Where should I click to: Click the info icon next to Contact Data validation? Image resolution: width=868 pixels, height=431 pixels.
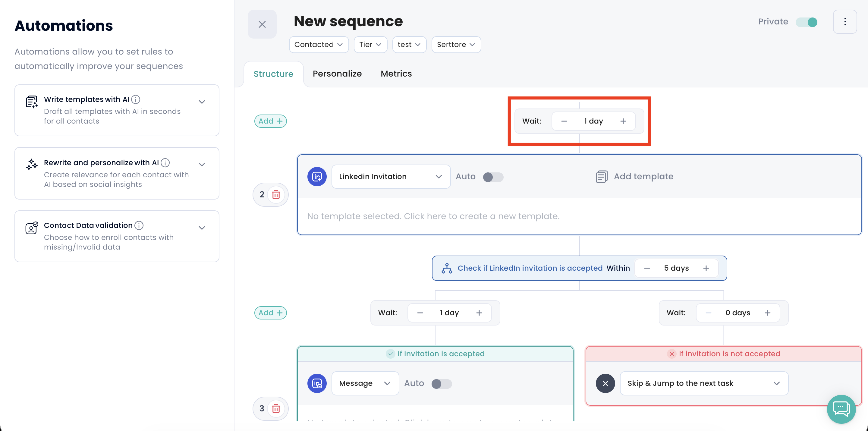tap(139, 225)
